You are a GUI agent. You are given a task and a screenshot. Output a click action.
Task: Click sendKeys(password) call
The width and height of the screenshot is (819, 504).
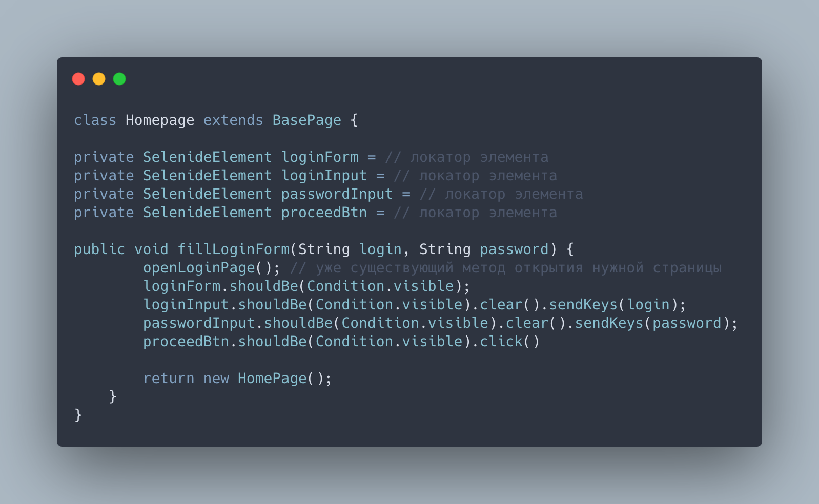click(651, 323)
